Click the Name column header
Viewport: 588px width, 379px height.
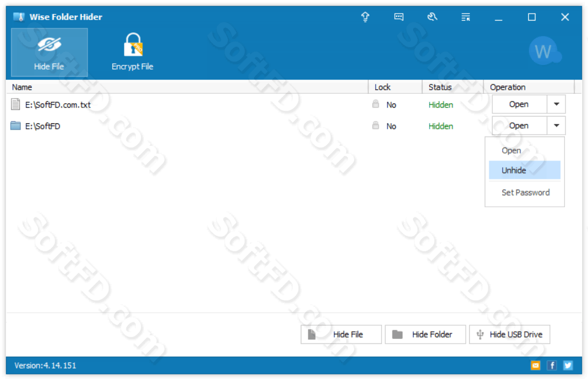tap(187, 87)
